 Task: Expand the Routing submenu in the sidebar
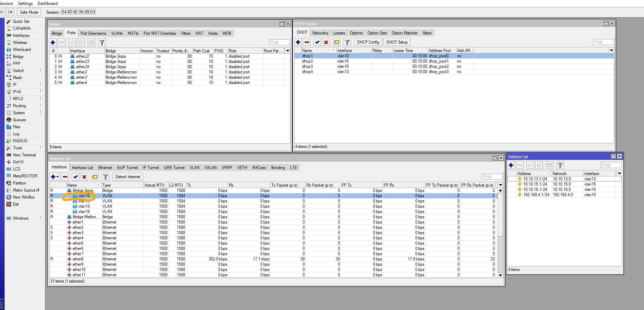pyautogui.click(x=19, y=106)
